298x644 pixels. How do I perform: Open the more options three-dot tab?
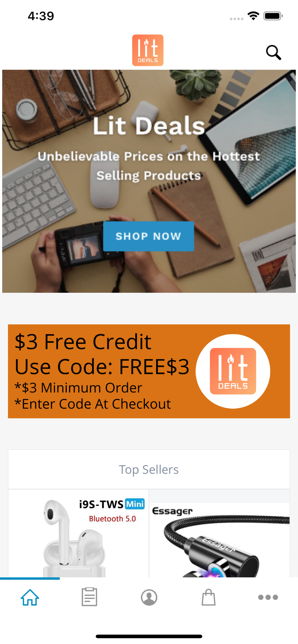(x=268, y=597)
